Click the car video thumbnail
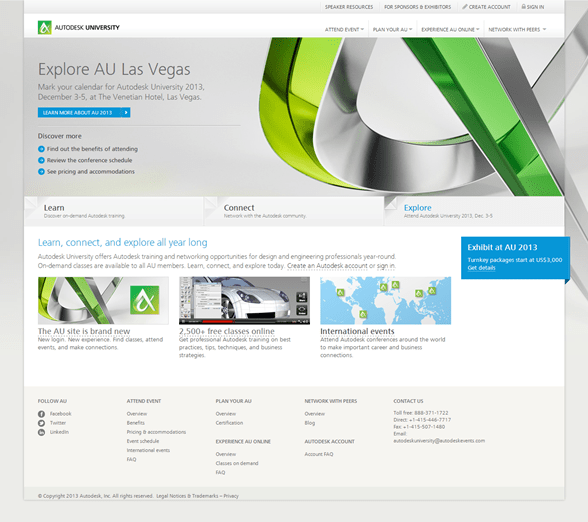The width and height of the screenshot is (588, 522). pyautogui.click(x=244, y=300)
